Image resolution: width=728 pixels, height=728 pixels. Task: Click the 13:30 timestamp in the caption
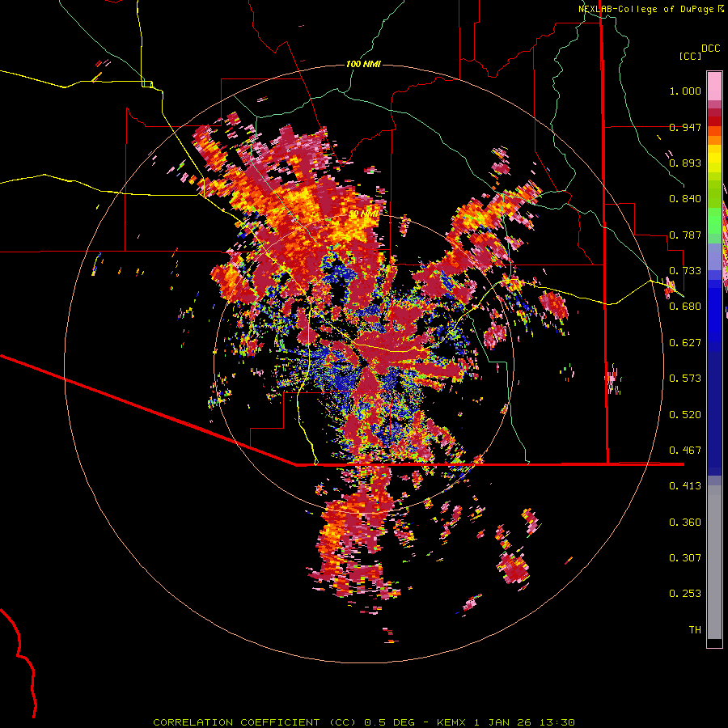pos(558,722)
